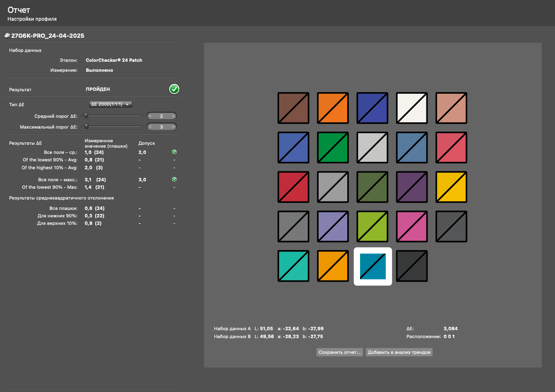Select the white color patch

coord(412,108)
